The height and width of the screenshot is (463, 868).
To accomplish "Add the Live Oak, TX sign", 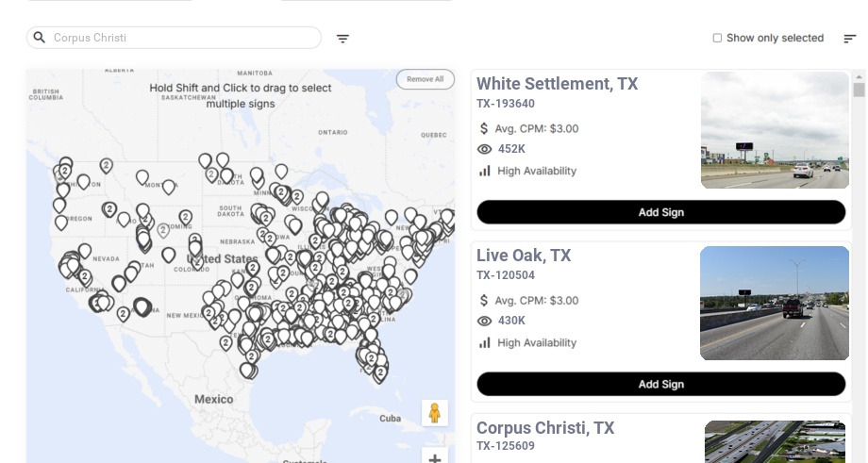I will pos(660,384).
